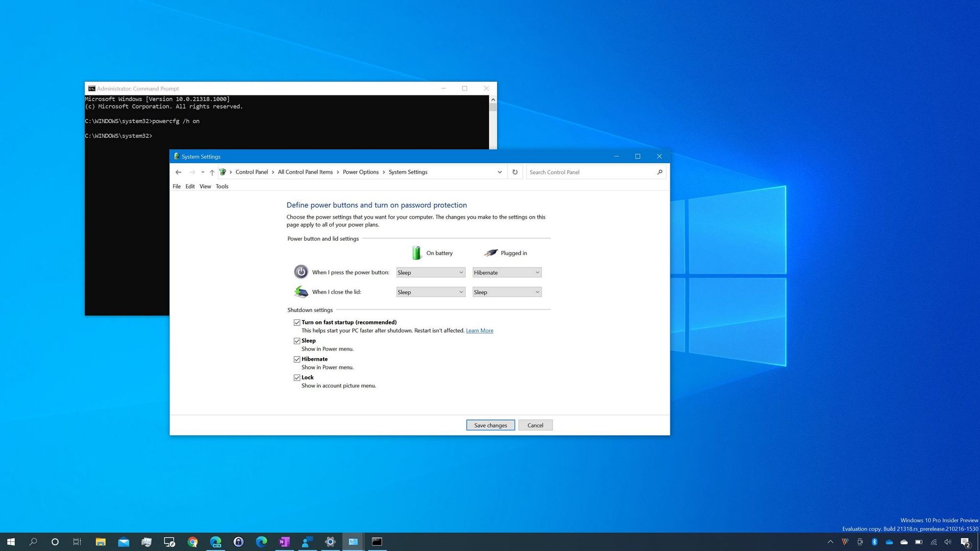Open Bluetooth settings from the system tray
Viewport: 980px width, 551px height.
(x=874, y=542)
